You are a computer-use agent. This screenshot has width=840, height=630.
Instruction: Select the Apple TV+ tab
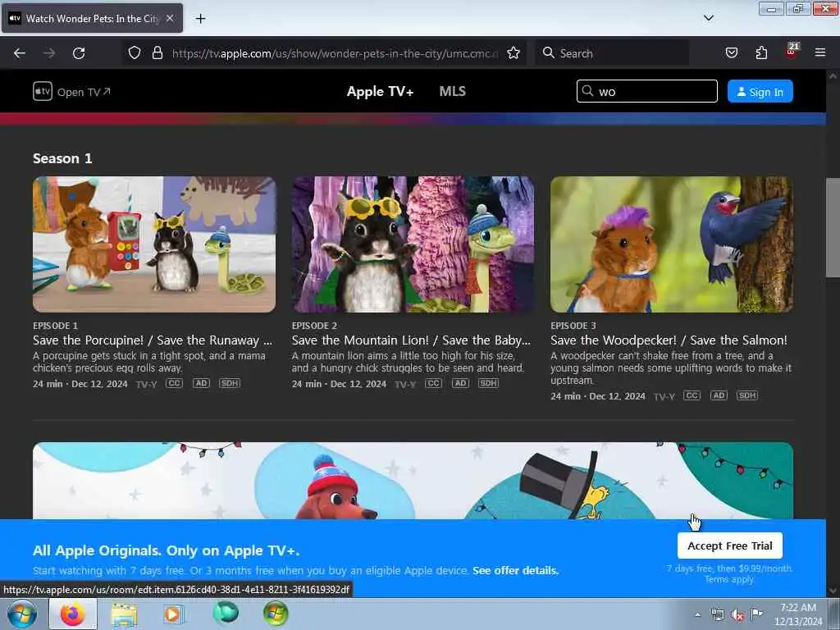(x=380, y=92)
